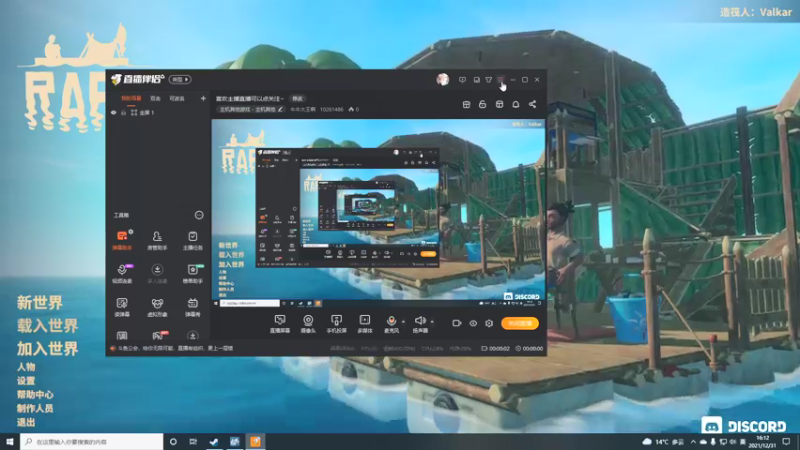The image size is (800, 450).
Task: Click the more-options circle in toolbox header
Action: click(x=199, y=215)
